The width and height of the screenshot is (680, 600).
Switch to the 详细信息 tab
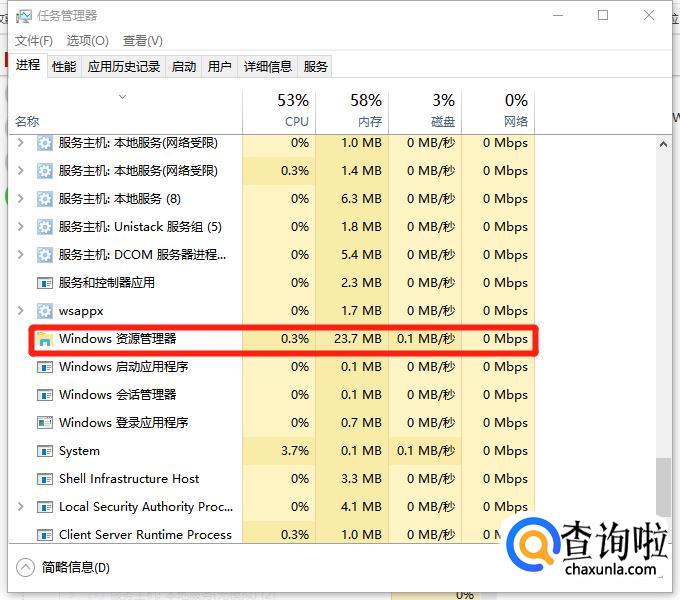[268, 67]
